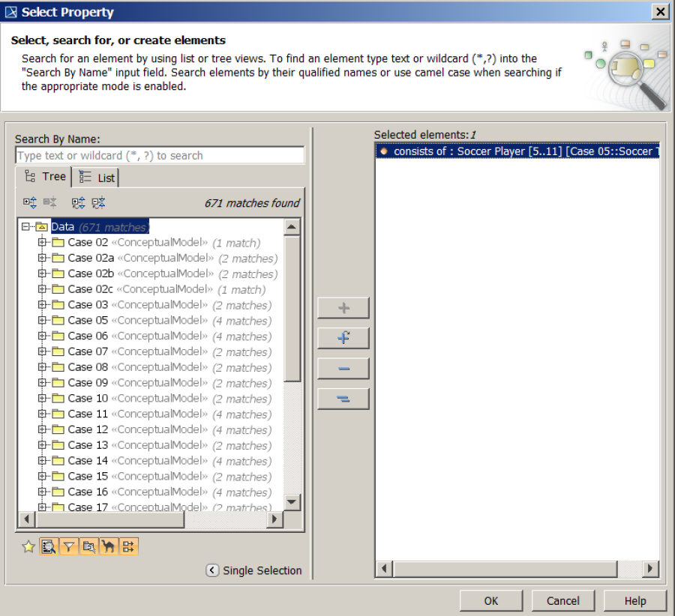Expand the Case 05 ConceptualModel node
Screen dimensions: 675x616
coord(43,320)
